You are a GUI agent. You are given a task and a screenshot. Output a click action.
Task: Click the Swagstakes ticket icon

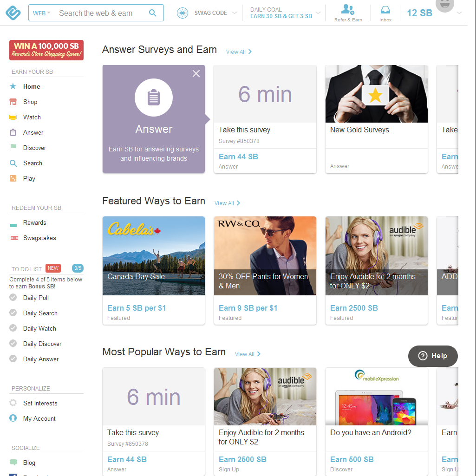click(x=14, y=238)
